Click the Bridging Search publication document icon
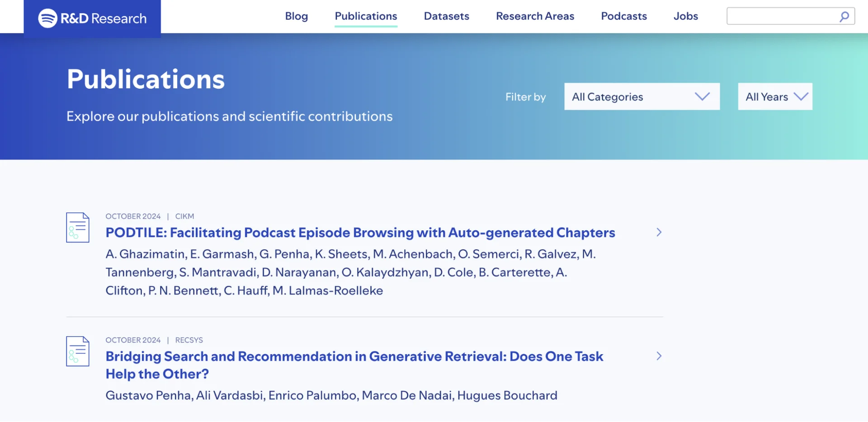 click(x=78, y=351)
